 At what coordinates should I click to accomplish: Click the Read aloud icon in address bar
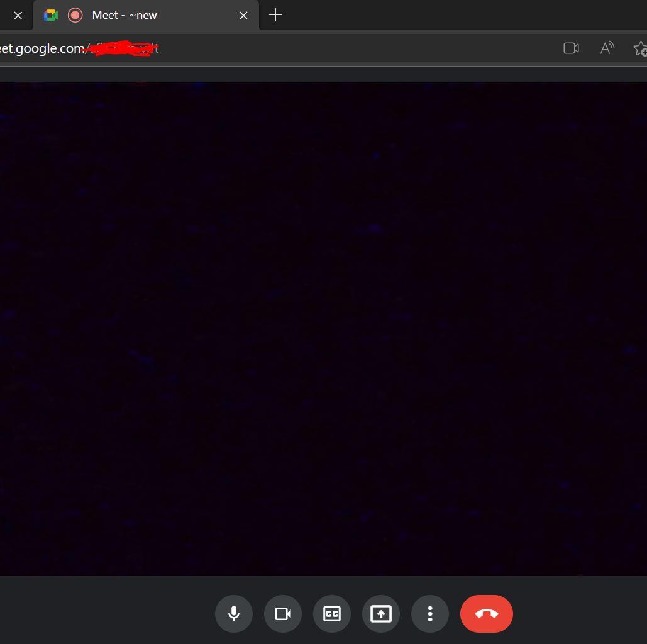[x=607, y=48]
